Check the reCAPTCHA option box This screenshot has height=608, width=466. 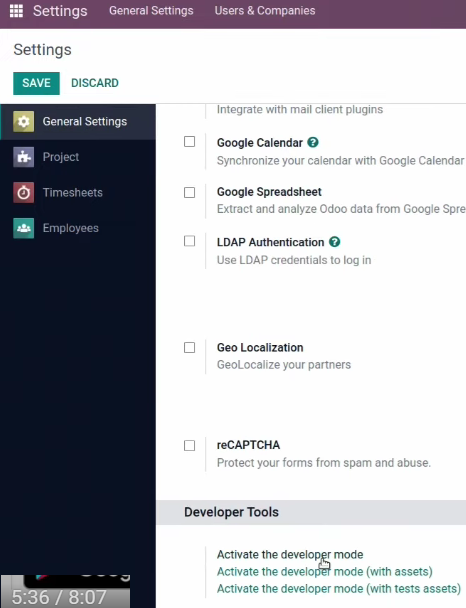click(x=190, y=446)
